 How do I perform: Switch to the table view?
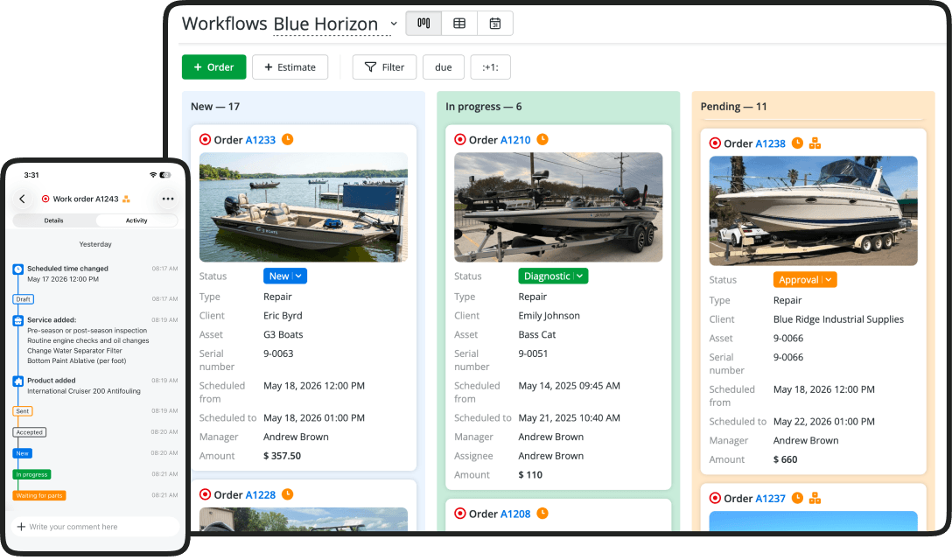point(459,24)
